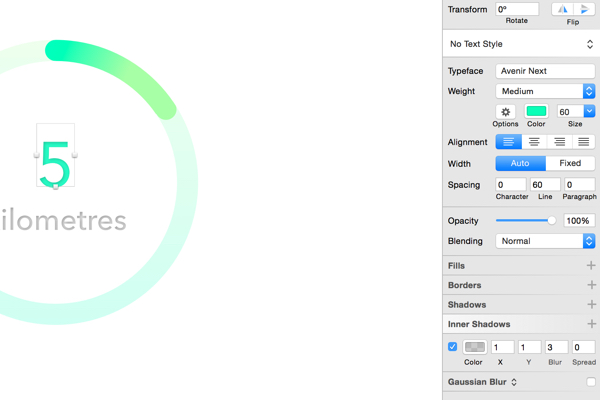Align text to the left
The image size is (600, 400).
509,142
